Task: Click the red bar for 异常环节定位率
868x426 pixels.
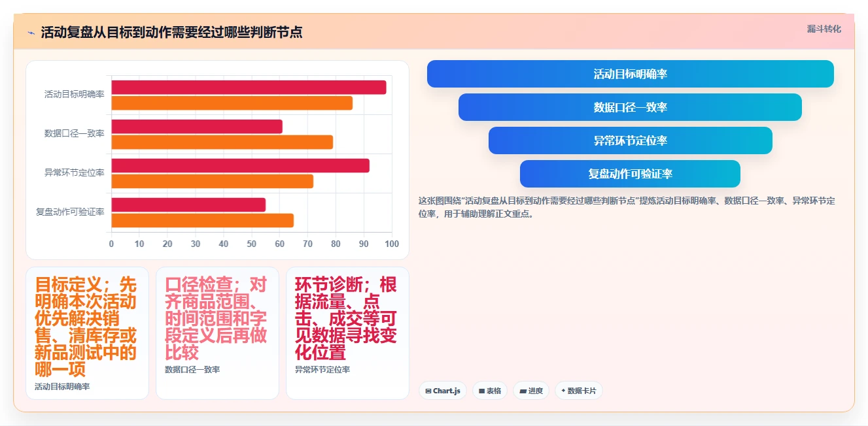Action: click(x=240, y=166)
